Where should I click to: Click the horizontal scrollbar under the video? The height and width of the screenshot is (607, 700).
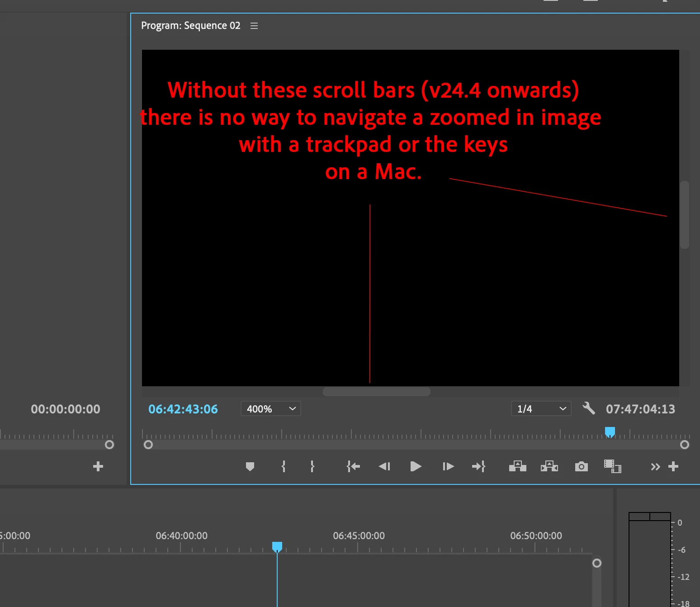coord(377,392)
